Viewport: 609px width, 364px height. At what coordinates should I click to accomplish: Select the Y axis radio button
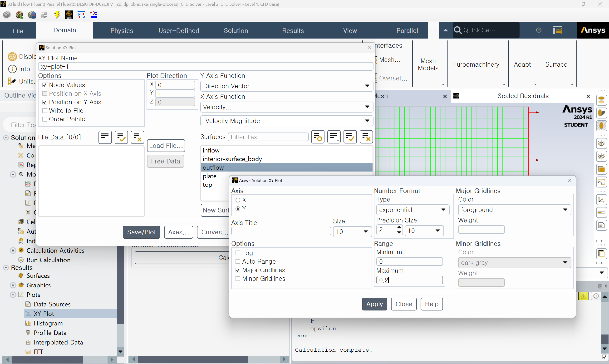pyautogui.click(x=238, y=208)
